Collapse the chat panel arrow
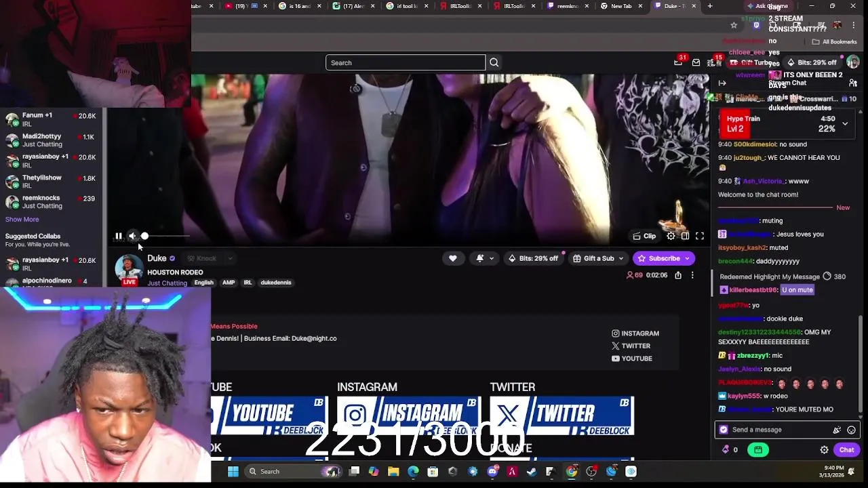Screen dimensions: 868x488 (x=722, y=83)
